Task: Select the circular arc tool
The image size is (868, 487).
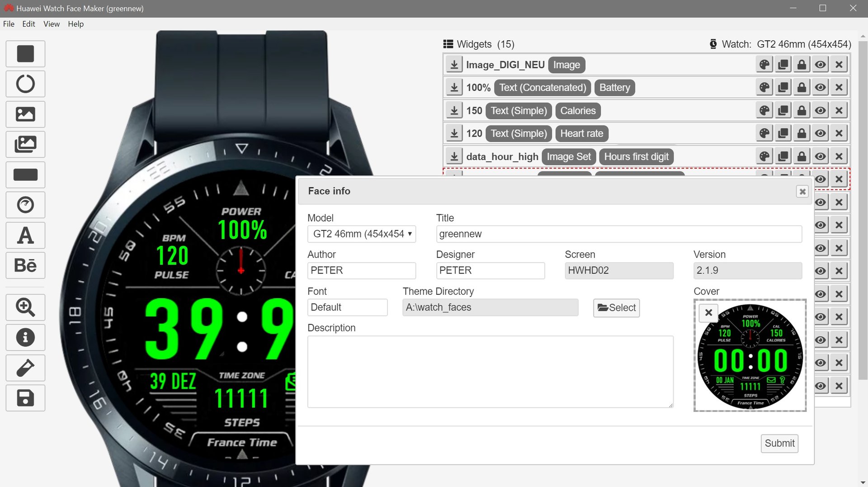Action: click(25, 84)
